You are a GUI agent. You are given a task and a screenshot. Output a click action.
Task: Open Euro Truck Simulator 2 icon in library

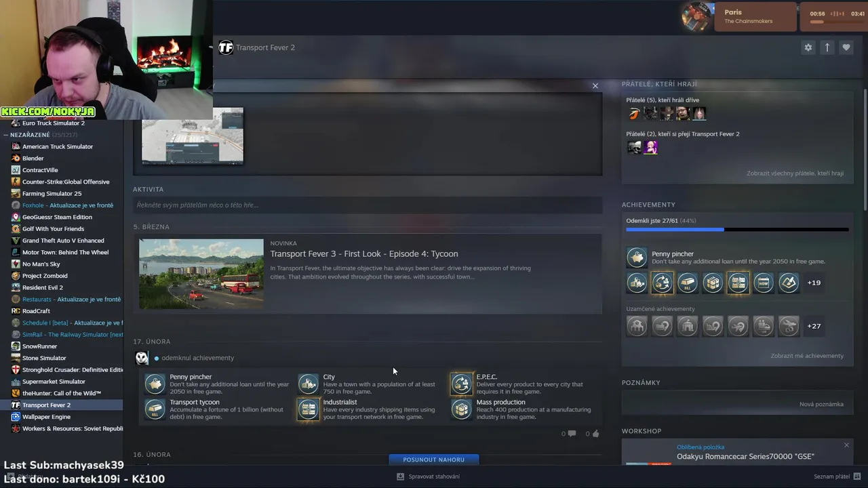point(16,123)
